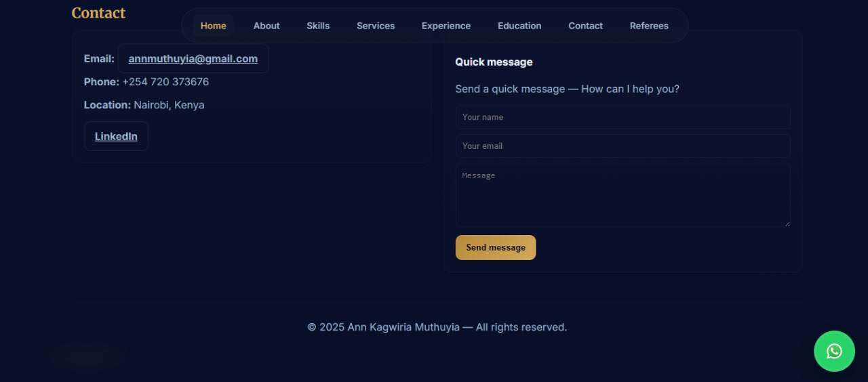Click the Home nav item
Viewport: 868px width, 382px height.
(x=213, y=26)
